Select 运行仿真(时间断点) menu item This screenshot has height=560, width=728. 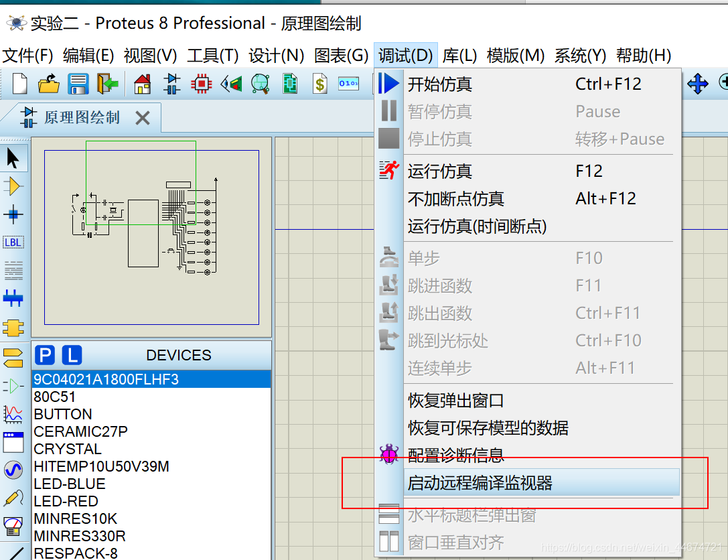tap(529, 226)
